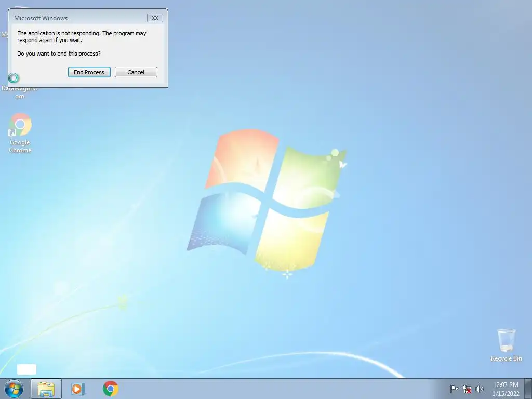Click End Process in the dialog
Viewport: 532px width, 399px height.
(89, 72)
